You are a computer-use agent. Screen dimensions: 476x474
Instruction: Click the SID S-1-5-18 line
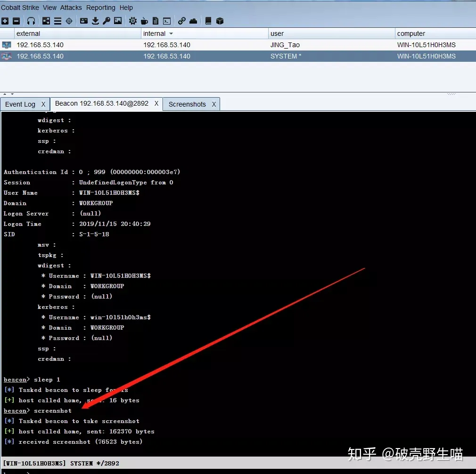(x=56, y=234)
